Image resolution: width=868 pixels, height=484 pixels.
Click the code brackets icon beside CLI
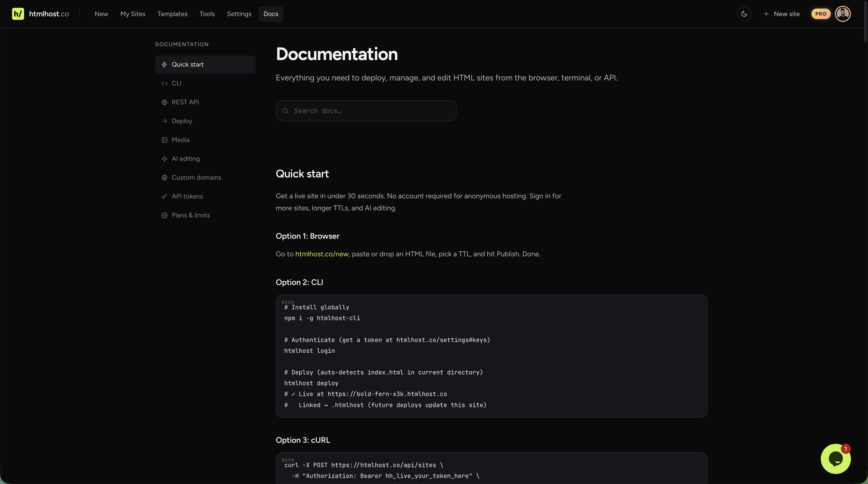[x=165, y=83]
